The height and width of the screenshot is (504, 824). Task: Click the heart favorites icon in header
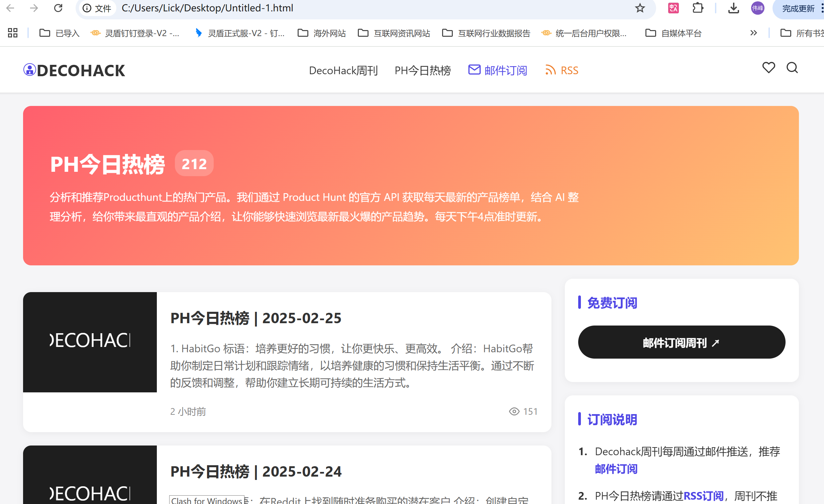[768, 68]
